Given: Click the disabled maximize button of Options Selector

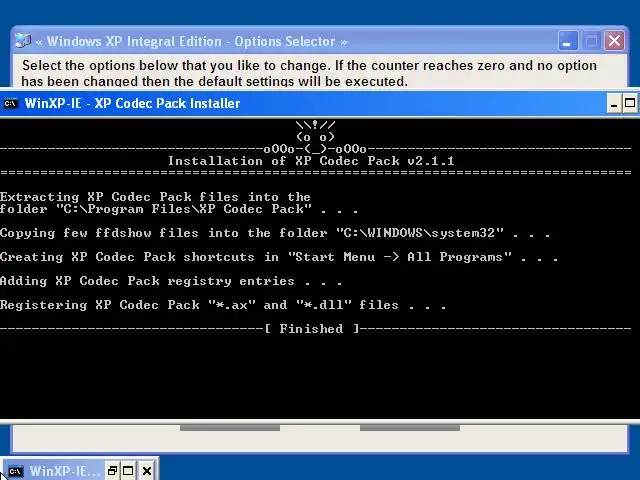Looking at the screenshot, I should [x=591, y=41].
